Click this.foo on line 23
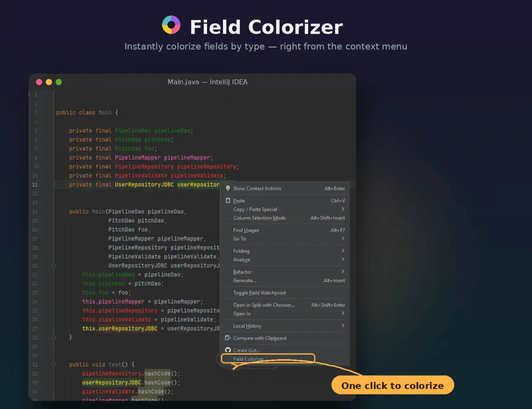 [95, 292]
